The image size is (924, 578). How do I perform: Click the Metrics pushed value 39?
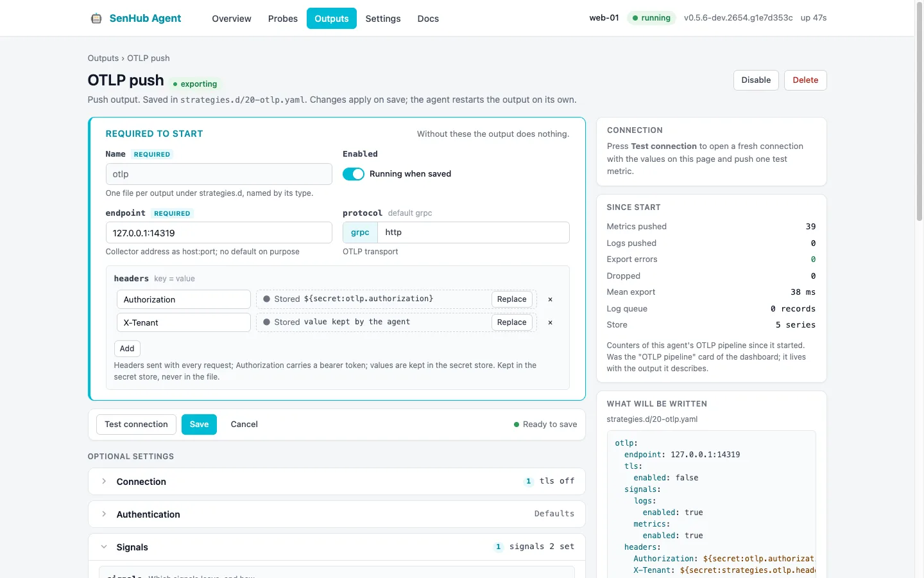click(810, 227)
